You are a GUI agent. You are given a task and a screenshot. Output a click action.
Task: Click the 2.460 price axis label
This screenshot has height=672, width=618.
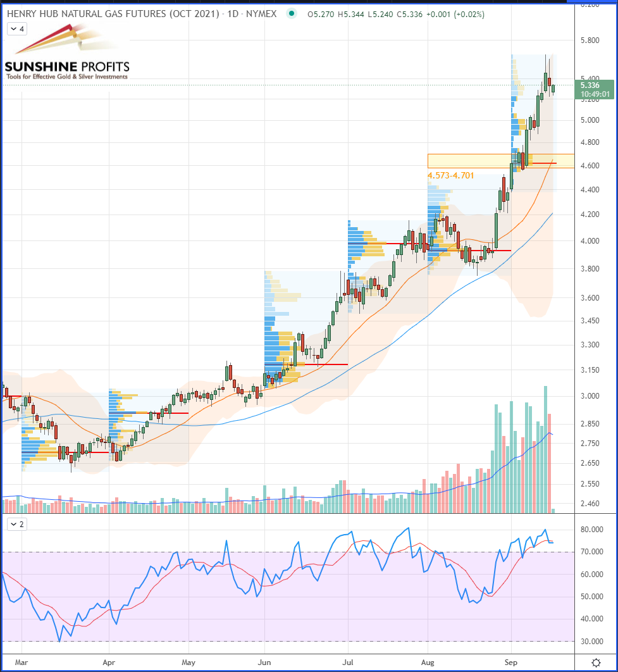click(590, 504)
